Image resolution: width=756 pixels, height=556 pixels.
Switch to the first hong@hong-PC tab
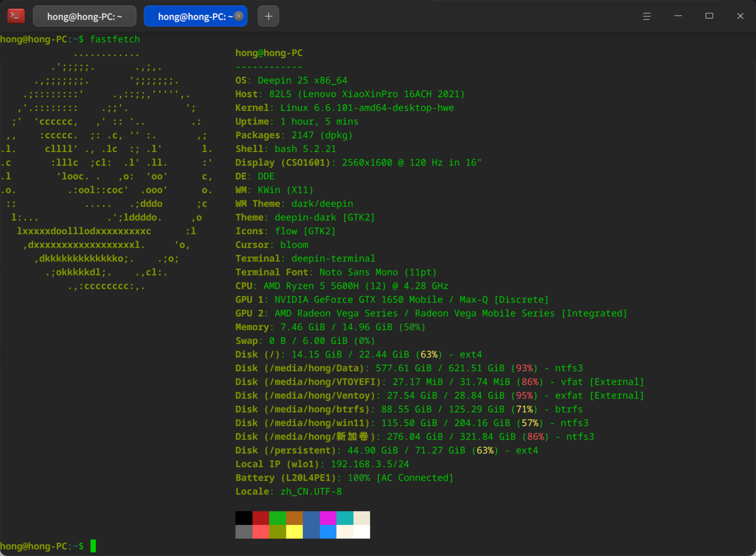[x=84, y=16]
